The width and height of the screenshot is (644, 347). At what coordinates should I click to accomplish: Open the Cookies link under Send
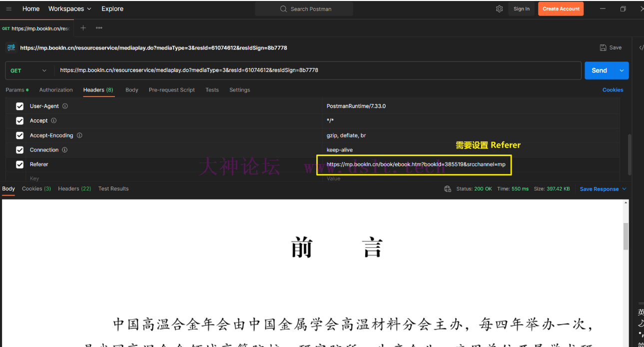pos(613,90)
